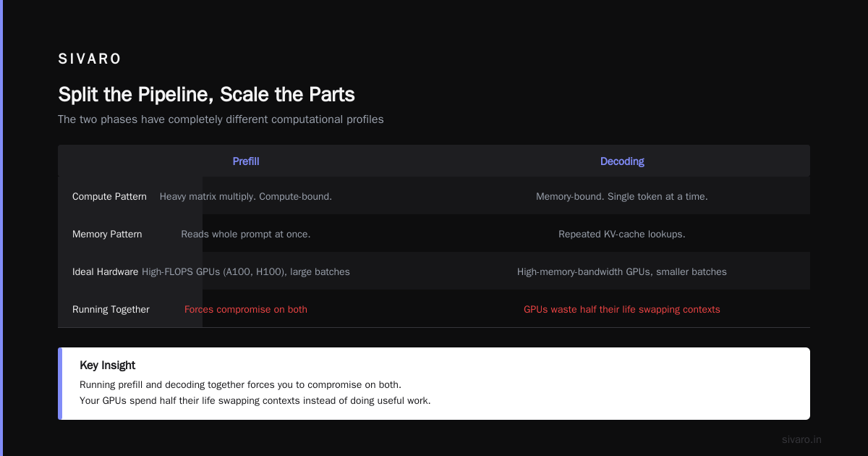Click the SIVARO logo text
Viewport: 868px width, 456px height.
pos(90,59)
